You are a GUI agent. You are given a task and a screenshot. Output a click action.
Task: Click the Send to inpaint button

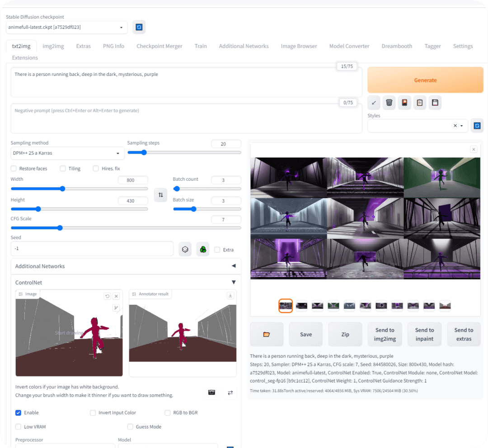pos(424,335)
